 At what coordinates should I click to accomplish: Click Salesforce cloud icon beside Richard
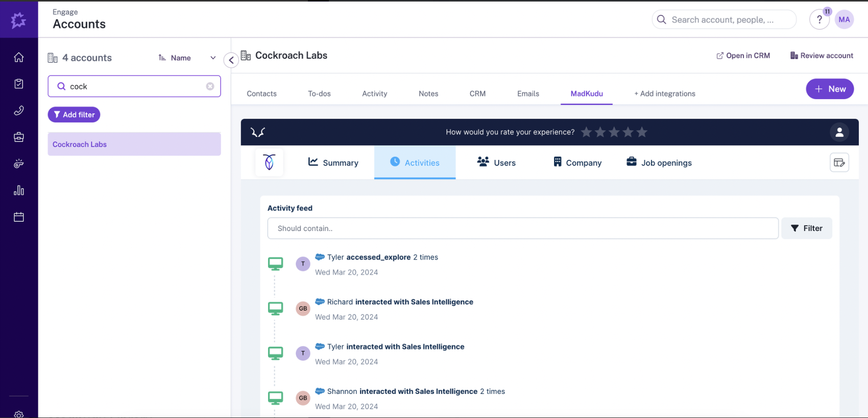[320, 301]
